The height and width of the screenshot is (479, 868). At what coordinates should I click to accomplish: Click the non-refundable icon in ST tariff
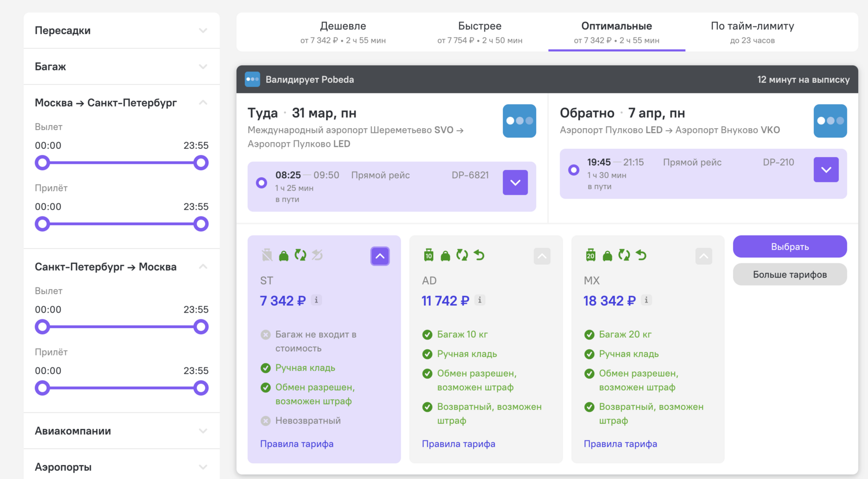(x=317, y=255)
